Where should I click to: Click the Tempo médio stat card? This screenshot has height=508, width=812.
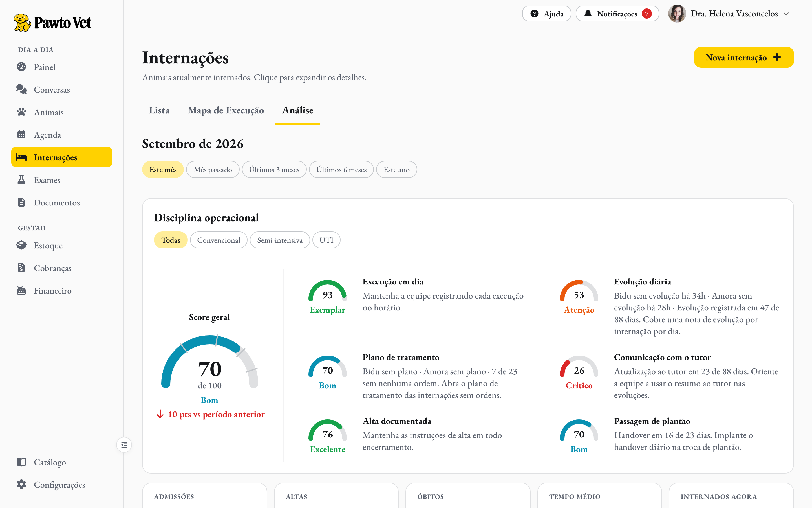pos(600,496)
